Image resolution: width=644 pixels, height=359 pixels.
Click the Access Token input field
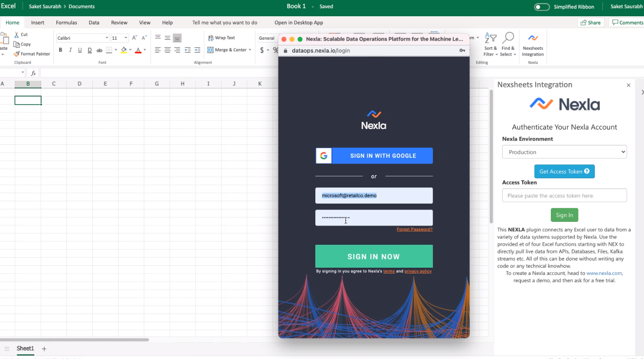(x=564, y=196)
